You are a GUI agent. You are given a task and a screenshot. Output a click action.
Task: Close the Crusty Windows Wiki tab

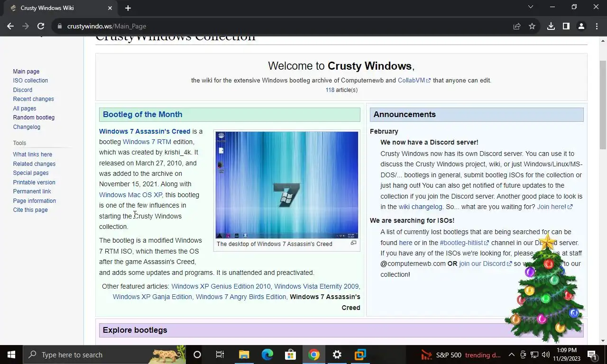point(110,8)
